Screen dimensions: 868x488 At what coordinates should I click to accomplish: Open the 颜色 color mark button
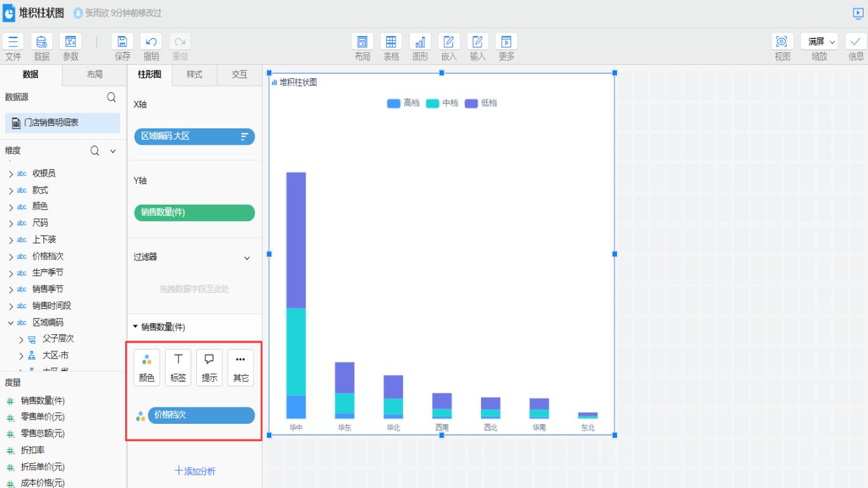pos(147,367)
